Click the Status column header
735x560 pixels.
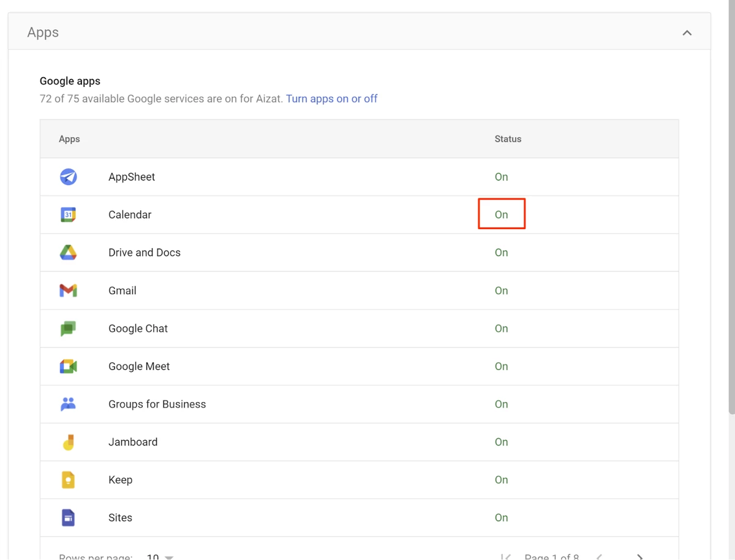(x=508, y=139)
